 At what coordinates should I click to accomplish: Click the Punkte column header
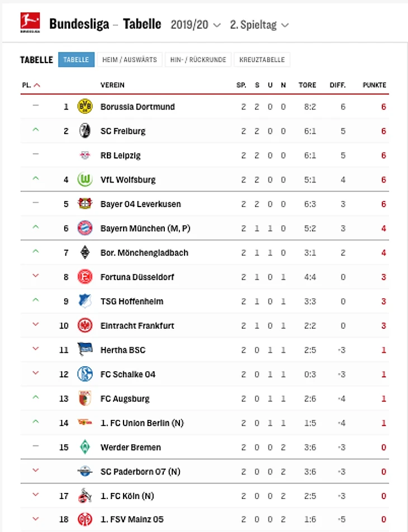coord(374,85)
